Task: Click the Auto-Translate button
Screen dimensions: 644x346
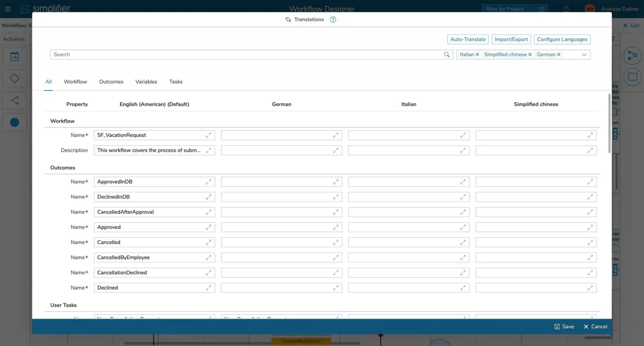Action: click(468, 39)
